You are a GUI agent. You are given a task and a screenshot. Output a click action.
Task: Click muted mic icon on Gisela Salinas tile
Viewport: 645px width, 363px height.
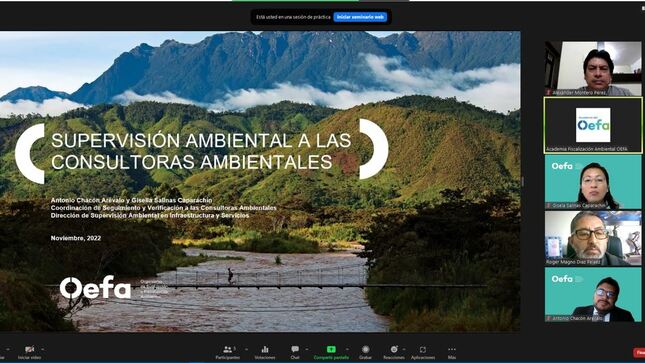(548, 205)
